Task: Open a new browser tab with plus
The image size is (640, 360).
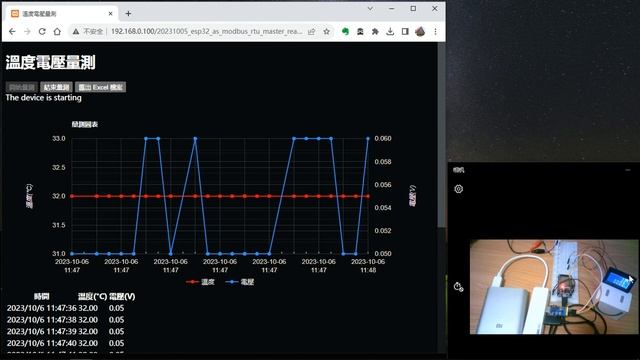Action: point(128,13)
